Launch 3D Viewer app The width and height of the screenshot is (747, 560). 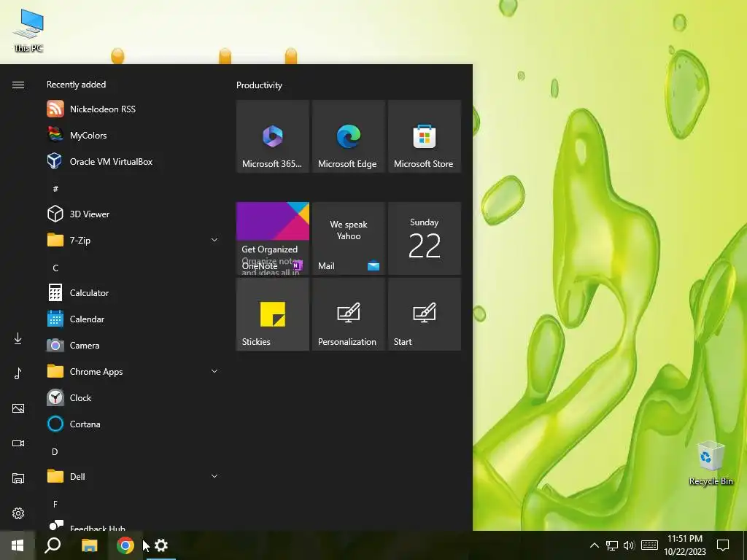tap(133, 214)
